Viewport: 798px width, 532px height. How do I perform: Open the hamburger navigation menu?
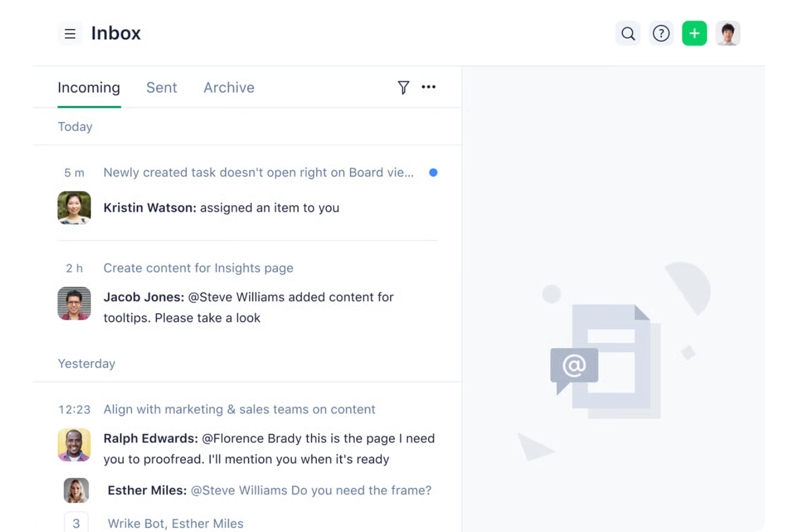[x=70, y=33]
